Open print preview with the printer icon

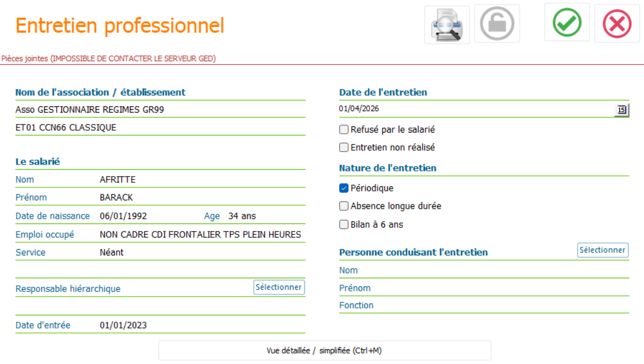(447, 25)
